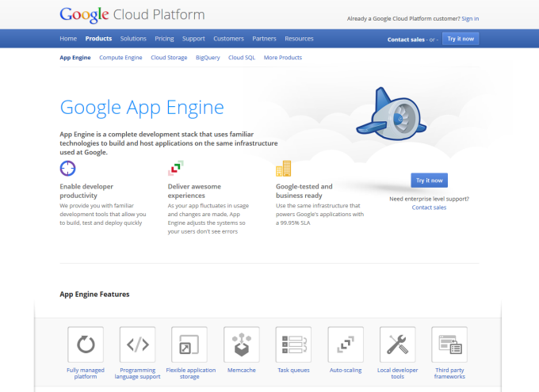Click the Try it now navbar button
539x392 pixels.
pos(461,39)
